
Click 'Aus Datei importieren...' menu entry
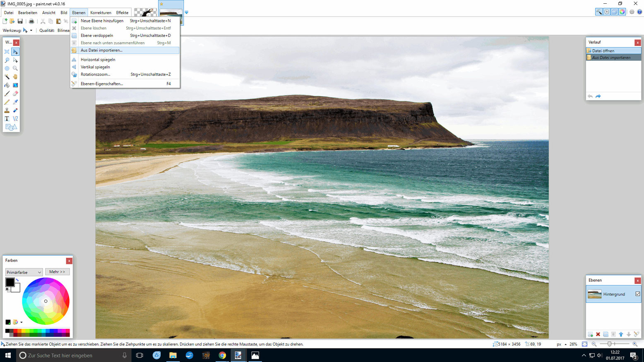pyautogui.click(x=101, y=50)
